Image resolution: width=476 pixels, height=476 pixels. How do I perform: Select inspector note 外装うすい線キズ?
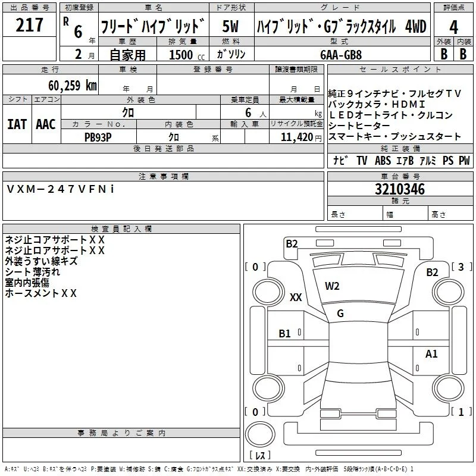pos(41,261)
